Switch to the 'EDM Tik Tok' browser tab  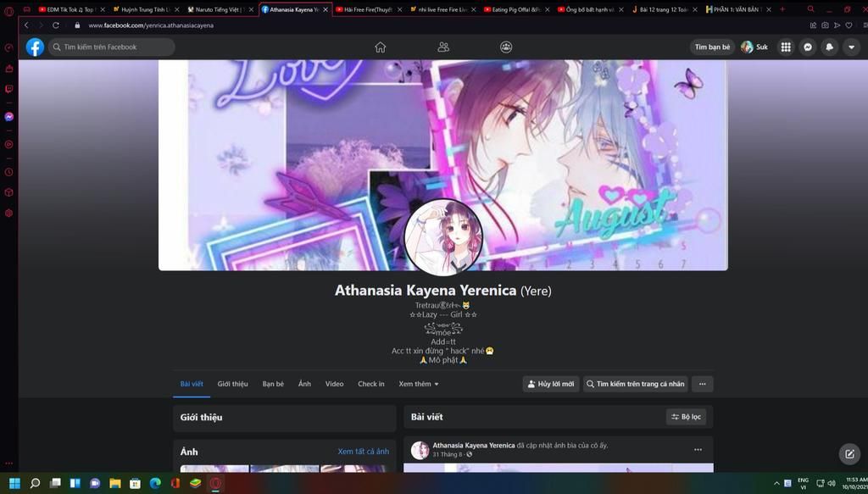[x=71, y=9]
